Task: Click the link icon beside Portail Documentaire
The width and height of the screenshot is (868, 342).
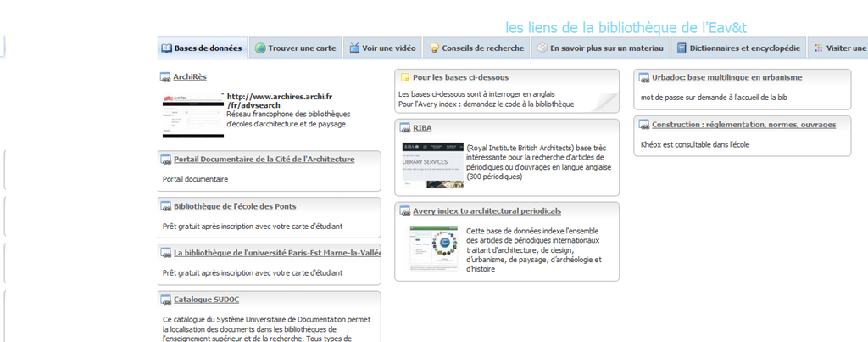Action: [165, 160]
